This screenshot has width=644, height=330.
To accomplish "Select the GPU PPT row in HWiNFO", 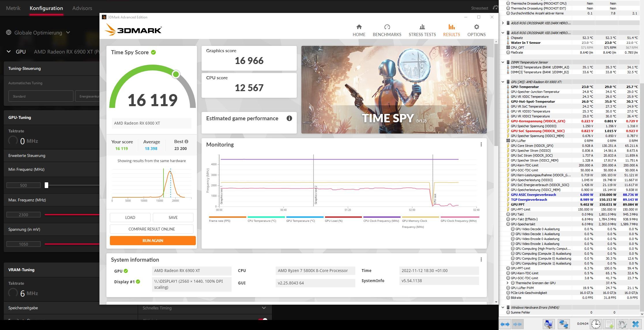I will [x=573, y=205].
